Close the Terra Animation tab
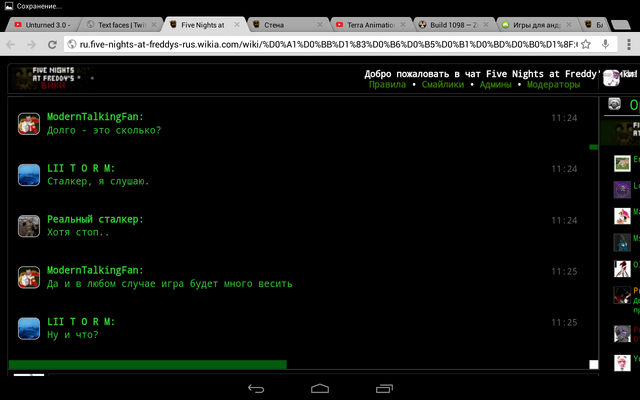This screenshot has height=400, width=640. (403, 25)
